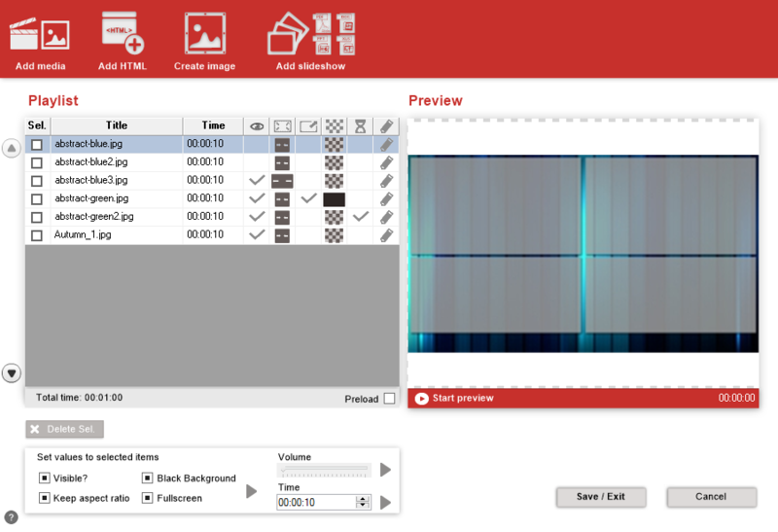Viewport: 778px width, 532px height.
Task: Move item down with the down arrow
Action: point(12,372)
